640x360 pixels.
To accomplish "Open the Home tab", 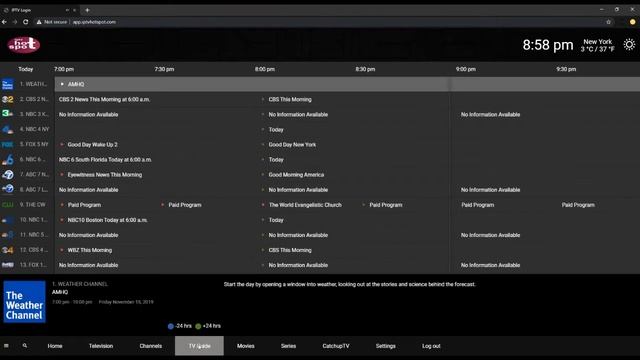I will click(55, 346).
